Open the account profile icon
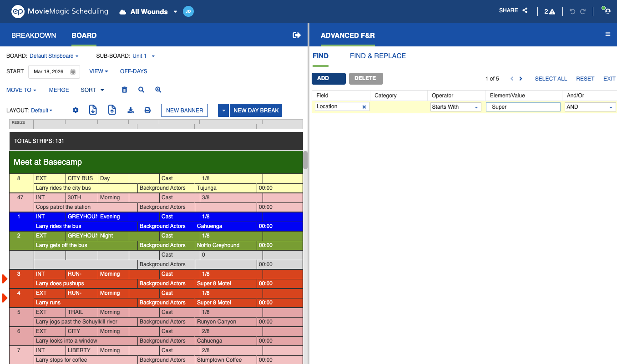 tap(607, 10)
